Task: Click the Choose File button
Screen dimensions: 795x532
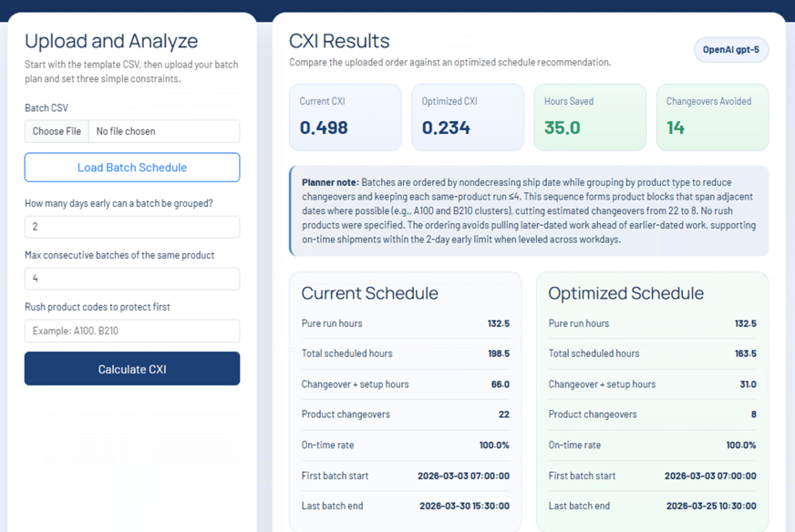Action: tap(57, 131)
